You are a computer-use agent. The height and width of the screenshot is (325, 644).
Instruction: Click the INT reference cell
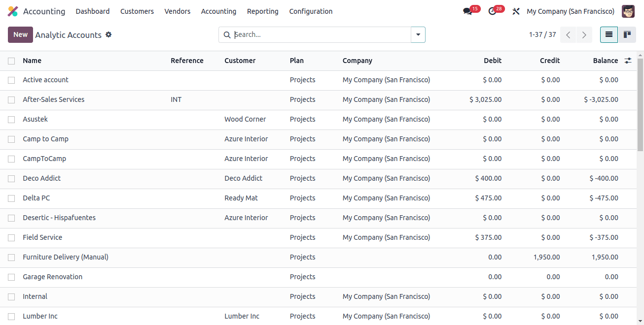[x=176, y=99]
